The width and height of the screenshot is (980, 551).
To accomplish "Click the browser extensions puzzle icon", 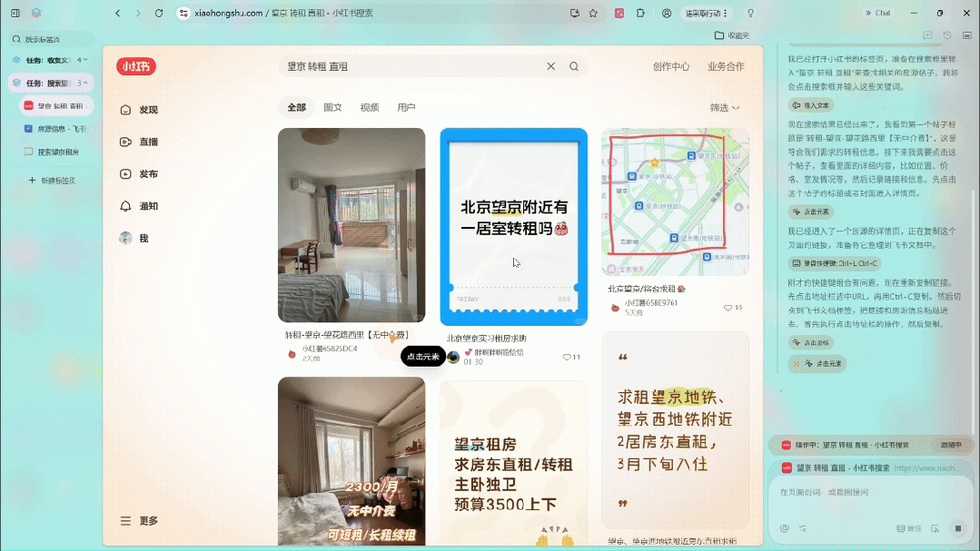I will tap(639, 14).
